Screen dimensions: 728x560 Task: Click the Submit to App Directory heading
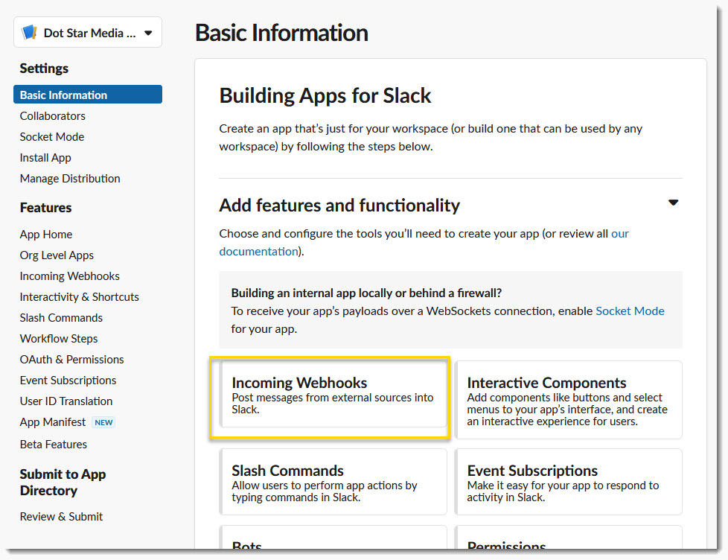[63, 483]
